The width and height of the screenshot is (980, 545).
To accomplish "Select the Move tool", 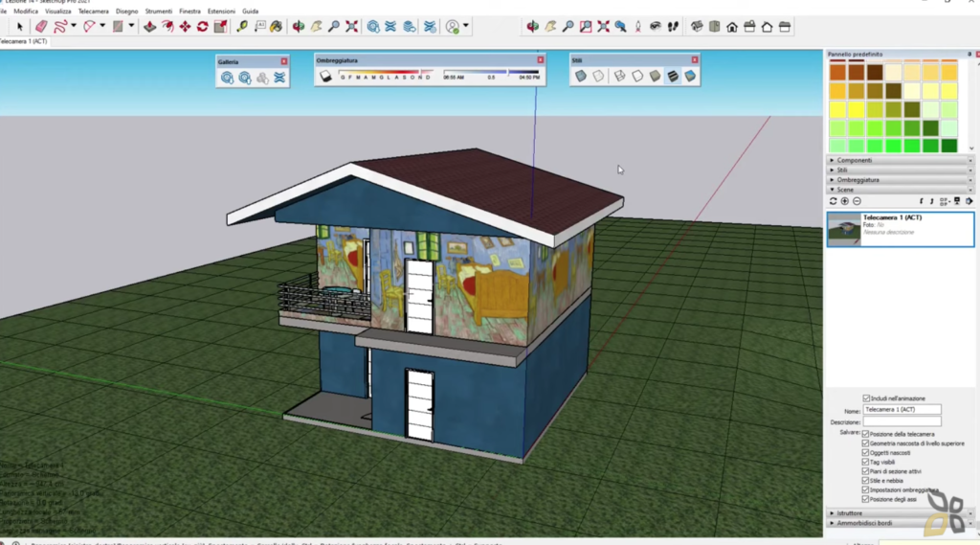I will 185,26.
